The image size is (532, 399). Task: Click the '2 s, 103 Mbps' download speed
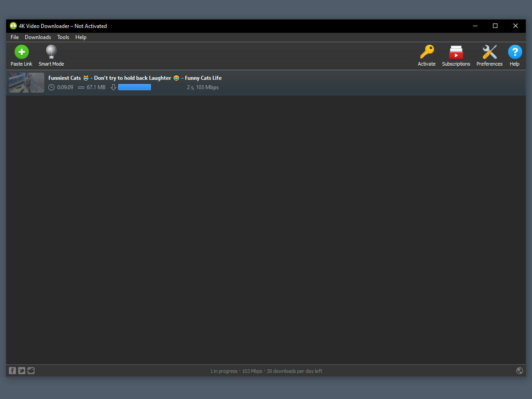pyautogui.click(x=203, y=87)
